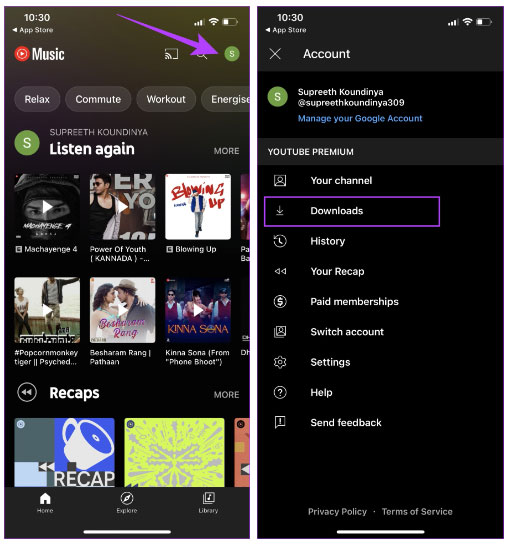Open the Terms of Service link

417,512
